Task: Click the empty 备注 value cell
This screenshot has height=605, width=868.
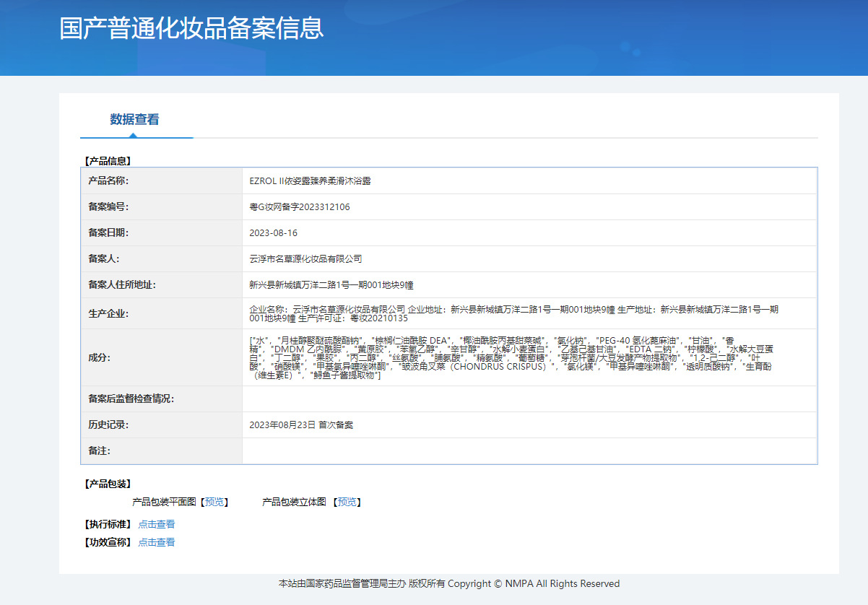Action: pos(529,451)
